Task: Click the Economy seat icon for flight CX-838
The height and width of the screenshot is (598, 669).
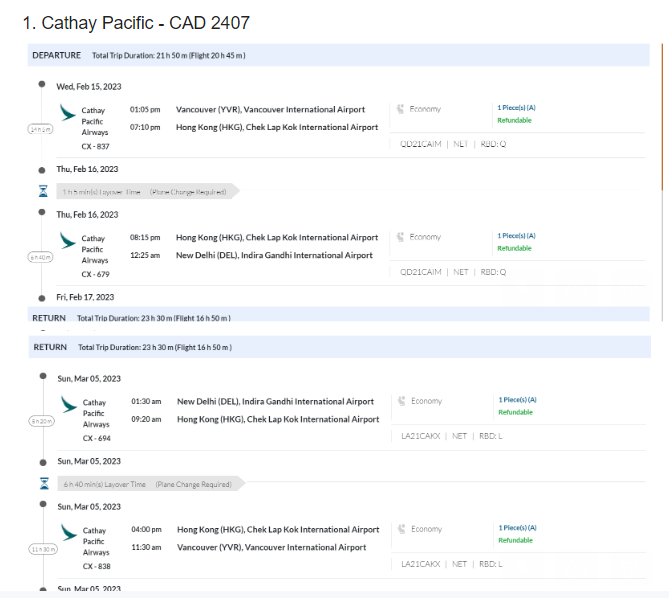Action: coord(402,529)
